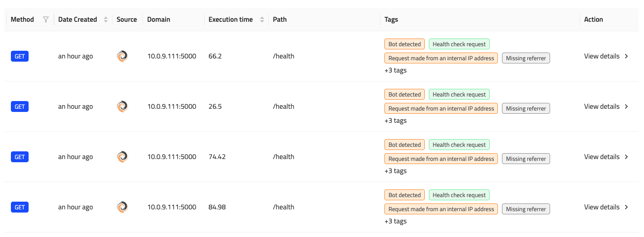Click the source icon in the second row

[x=122, y=106]
